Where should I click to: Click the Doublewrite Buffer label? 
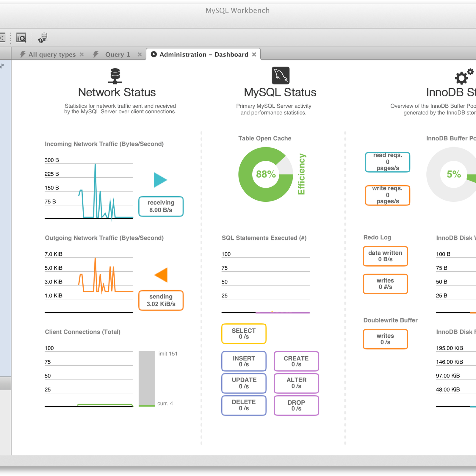390,320
